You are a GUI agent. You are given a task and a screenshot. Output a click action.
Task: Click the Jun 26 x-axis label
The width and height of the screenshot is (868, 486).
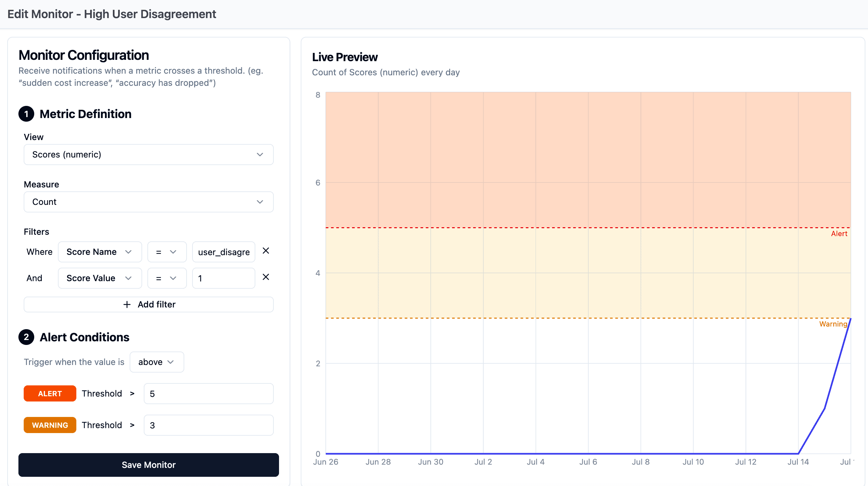pos(325,462)
